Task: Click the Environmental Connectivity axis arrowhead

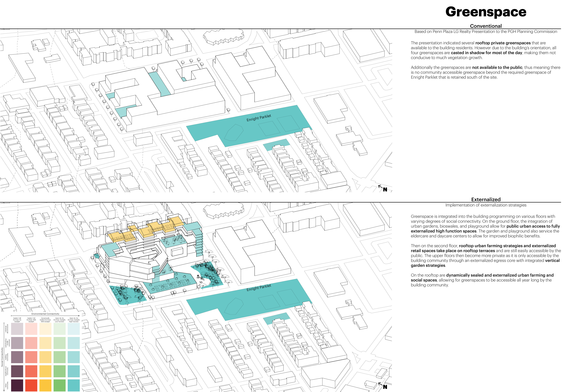Action: [79, 316]
